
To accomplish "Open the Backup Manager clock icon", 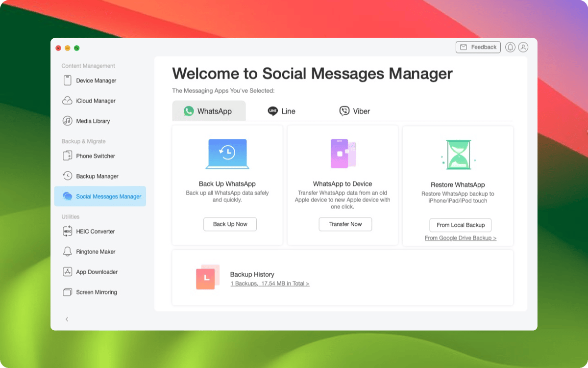I will (x=68, y=176).
